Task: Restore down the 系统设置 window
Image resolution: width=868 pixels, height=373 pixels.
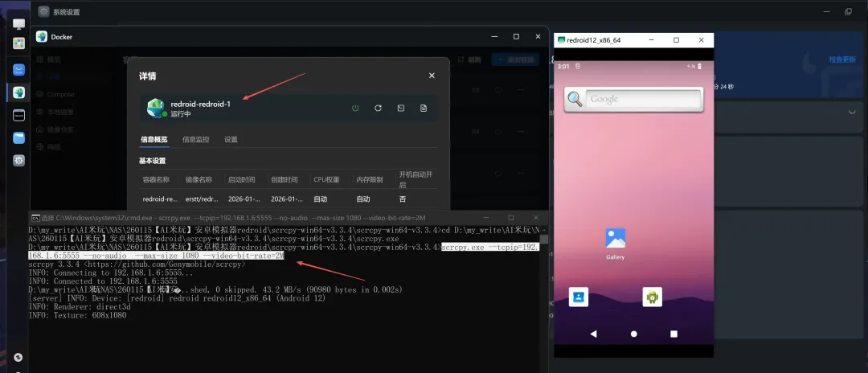Action: (x=848, y=11)
